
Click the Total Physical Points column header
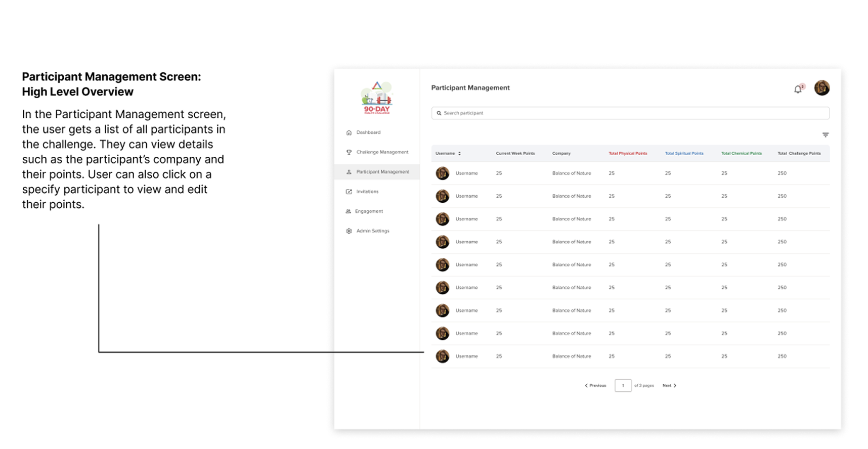tap(627, 153)
